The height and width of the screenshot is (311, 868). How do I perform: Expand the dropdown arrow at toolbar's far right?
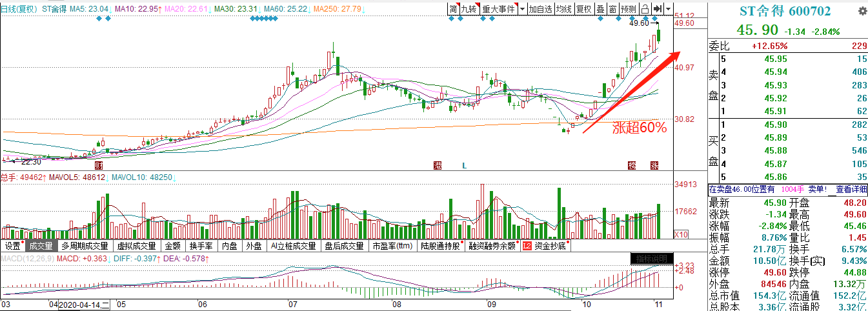click(x=667, y=9)
